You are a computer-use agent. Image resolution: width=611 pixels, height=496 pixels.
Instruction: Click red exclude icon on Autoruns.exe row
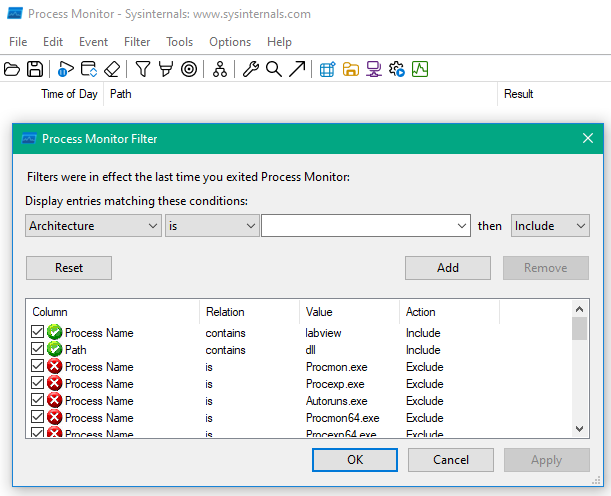55,400
